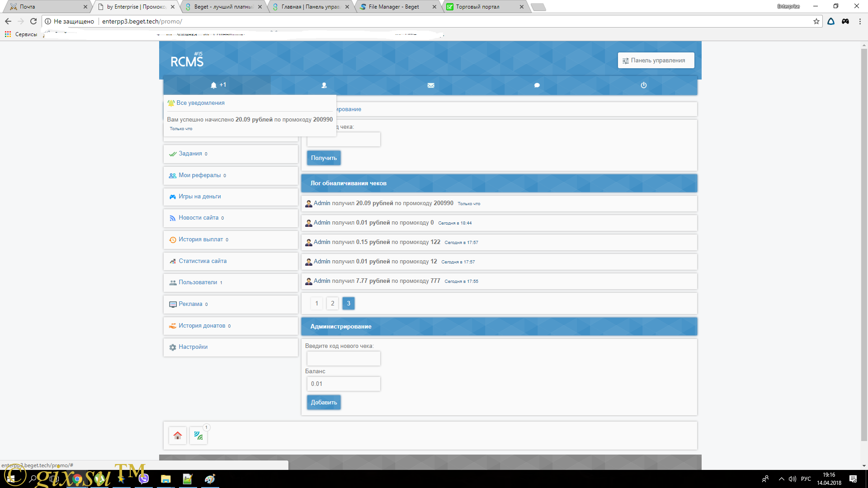Click the gamepad extension icon in Chrome
868x488 pixels.
[845, 21]
